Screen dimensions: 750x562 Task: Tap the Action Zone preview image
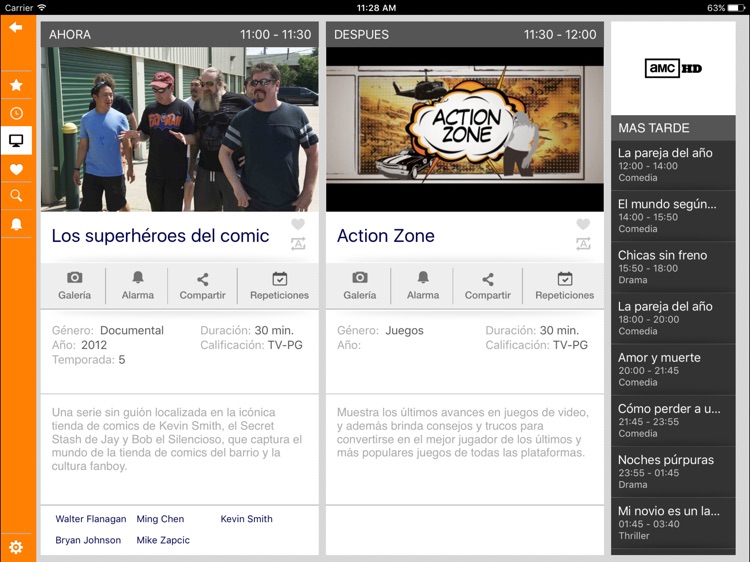(464, 129)
